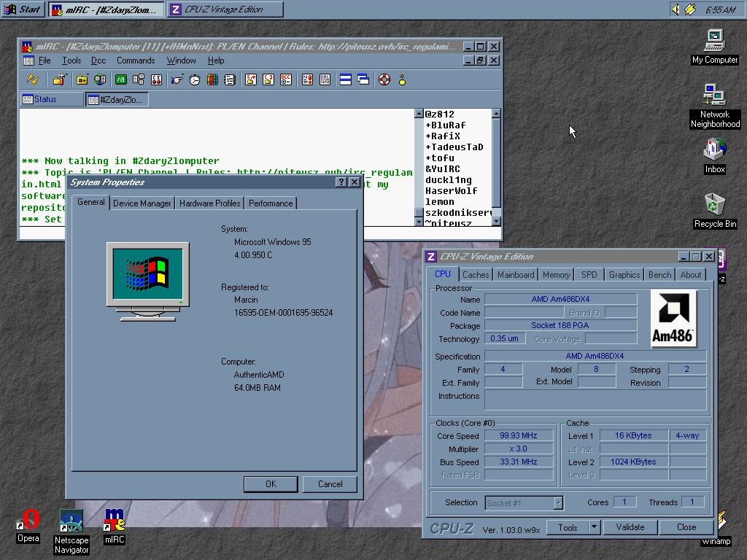The width and height of the screenshot is (747, 560).
Task: Click the Validate button in CPU-Z
Action: tap(630, 527)
